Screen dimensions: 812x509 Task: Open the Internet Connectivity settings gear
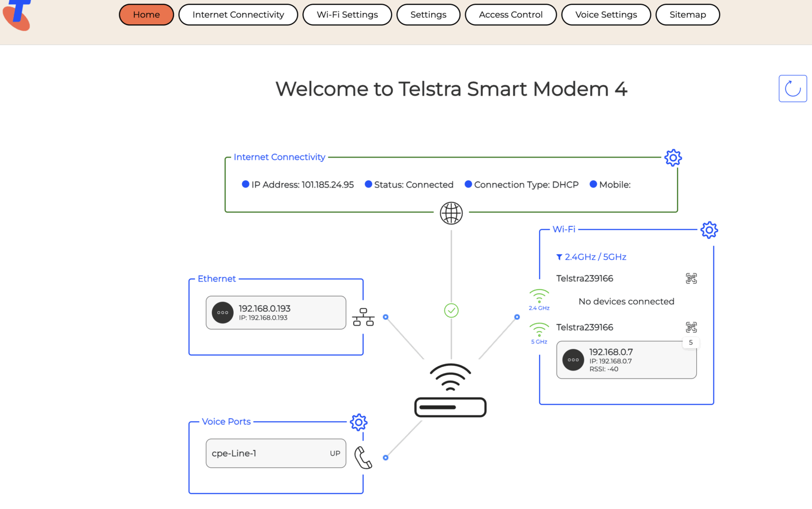coord(672,158)
